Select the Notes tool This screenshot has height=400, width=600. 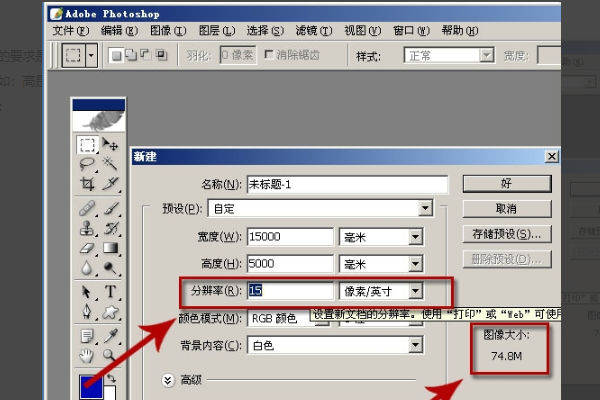click(87, 336)
